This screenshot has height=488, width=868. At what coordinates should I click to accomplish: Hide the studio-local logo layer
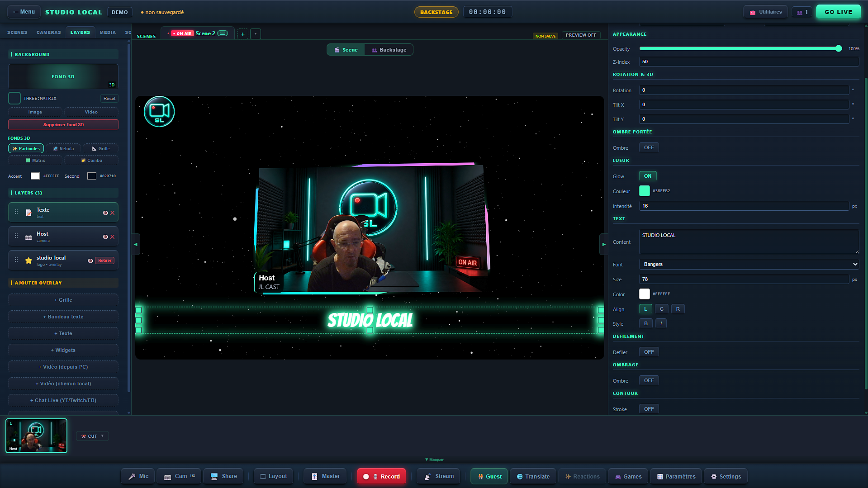coord(90,261)
